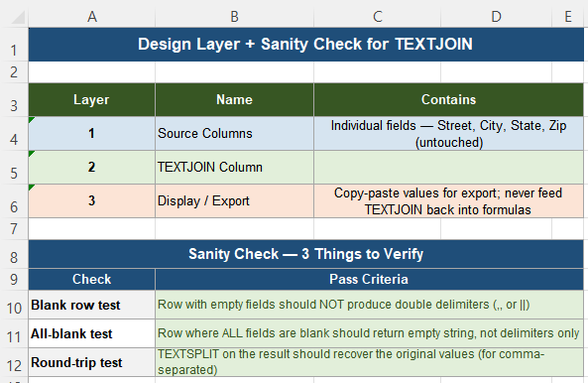Select column B header
This screenshot has width=588, height=383.
(x=234, y=17)
